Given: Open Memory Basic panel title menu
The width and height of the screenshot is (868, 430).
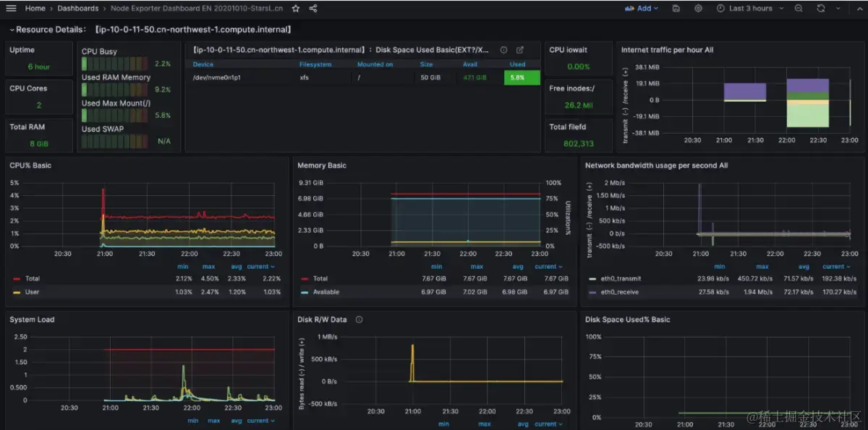Looking at the screenshot, I should point(322,165).
